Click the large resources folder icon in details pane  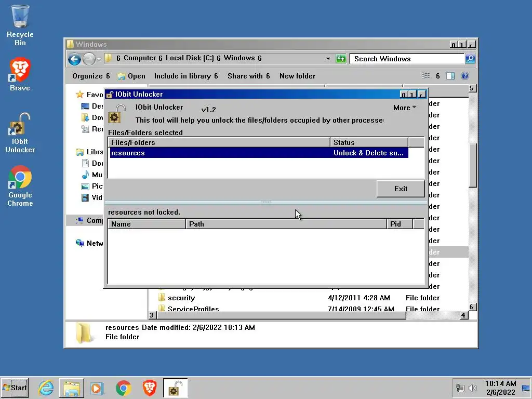(84, 333)
